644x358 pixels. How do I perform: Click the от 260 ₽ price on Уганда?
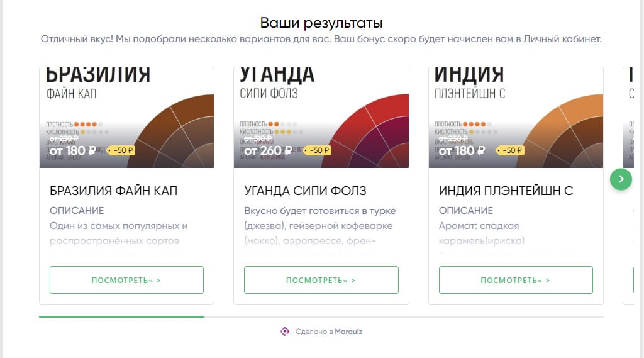tap(268, 150)
